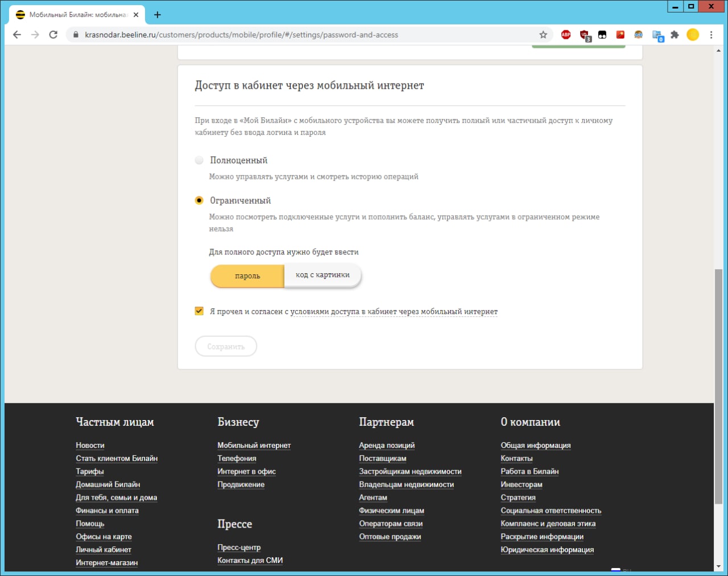The width and height of the screenshot is (728, 576).
Task: Close the Мобильный Билайн tab
Action: 136,15
